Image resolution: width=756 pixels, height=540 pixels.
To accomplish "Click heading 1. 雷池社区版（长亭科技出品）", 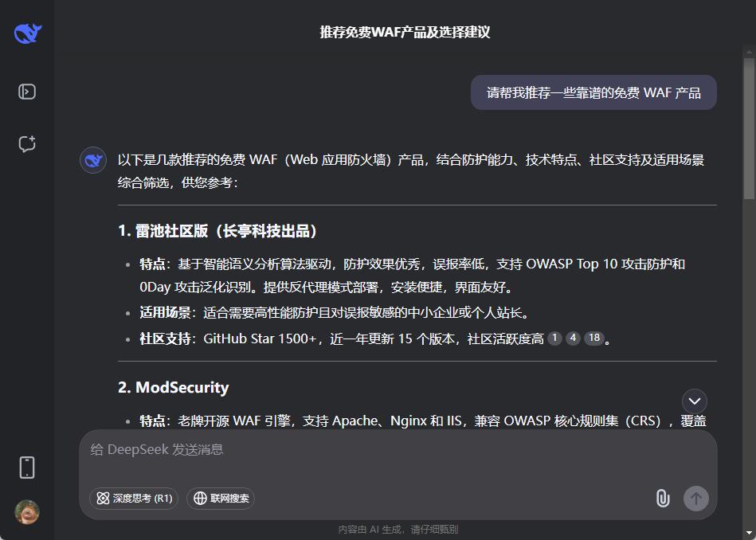I will 218,231.
